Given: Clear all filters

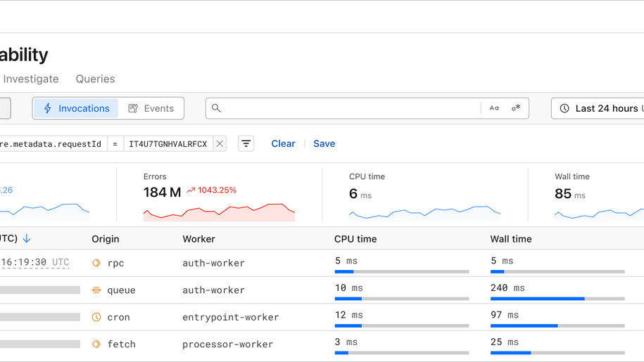Looking at the screenshot, I should coord(283,143).
